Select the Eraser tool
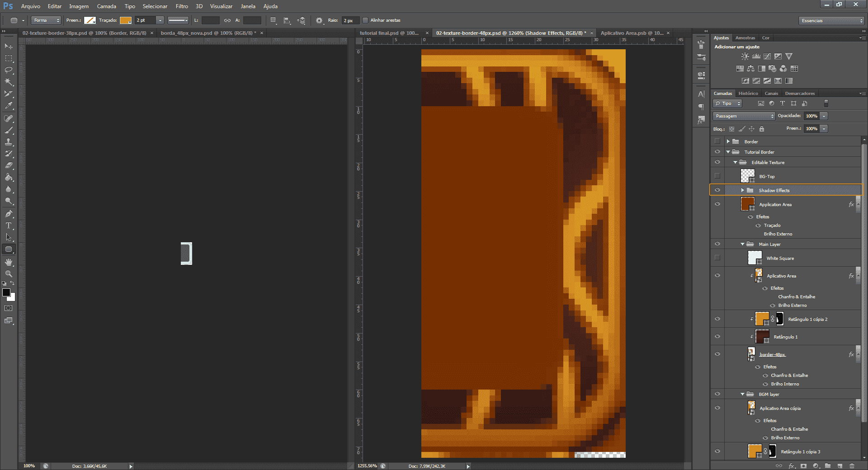The image size is (868, 470). (x=9, y=165)
